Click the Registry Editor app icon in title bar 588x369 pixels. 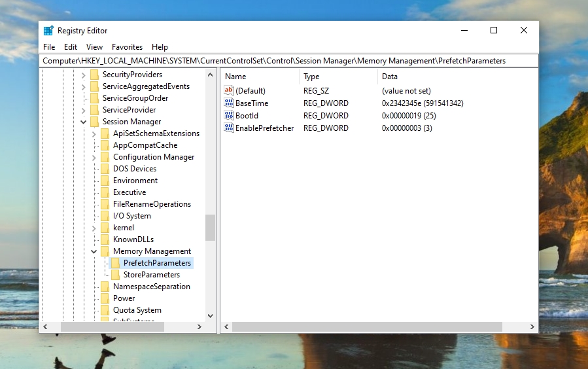coord(48,30)
